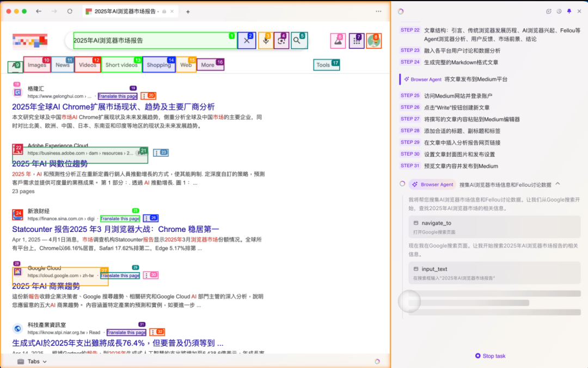Click the new chat icon in the agent panel

click(549, 11)
